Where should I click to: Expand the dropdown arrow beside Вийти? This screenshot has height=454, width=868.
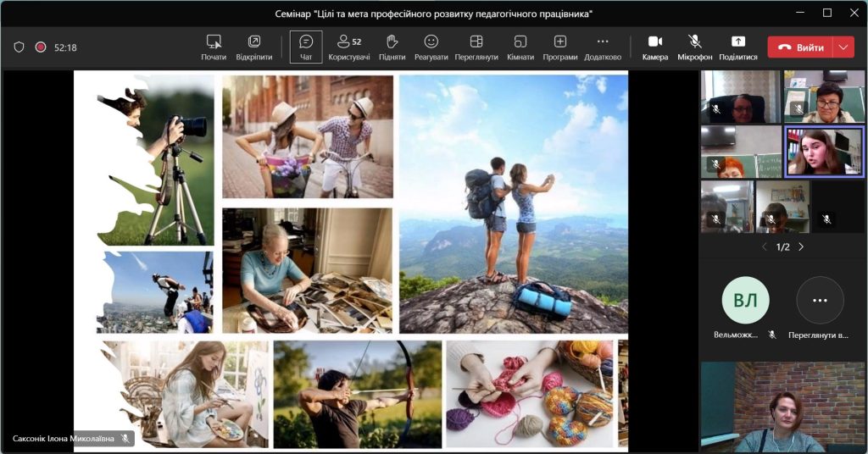pyautogui.click(x=843, y=47)
